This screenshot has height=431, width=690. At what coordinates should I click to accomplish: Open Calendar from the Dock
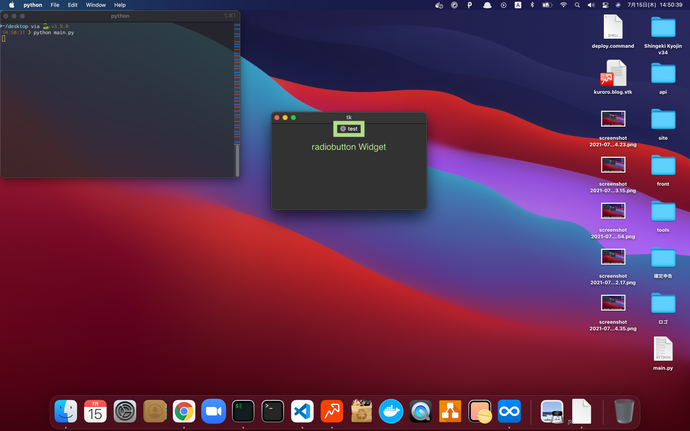(95, 411)
